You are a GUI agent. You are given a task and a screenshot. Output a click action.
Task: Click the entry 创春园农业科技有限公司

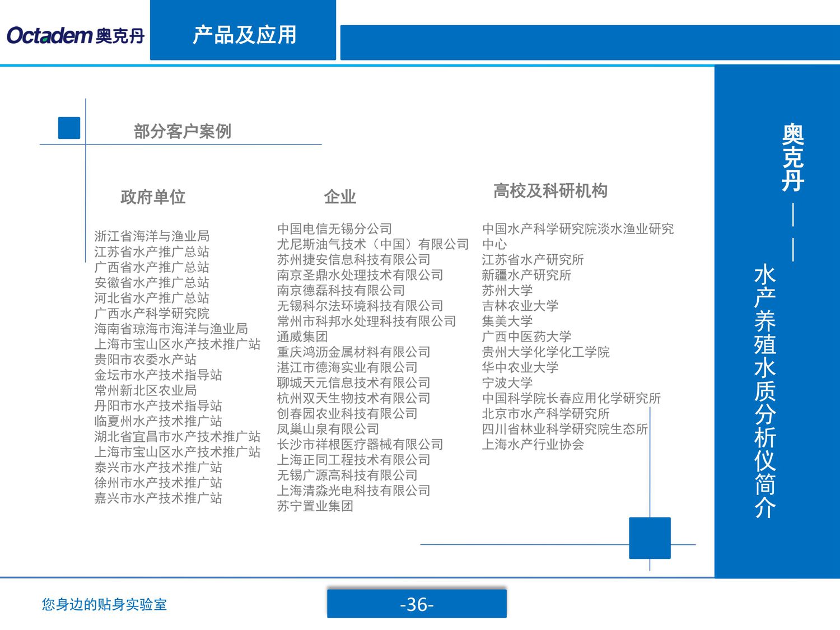point(347,414)
